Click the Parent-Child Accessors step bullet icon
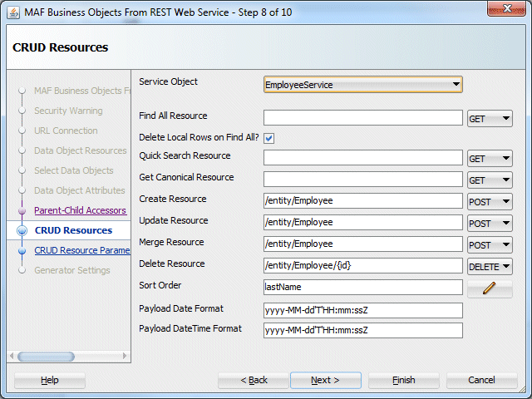This screenshot has height=399, width=532. tap(22, 210)
